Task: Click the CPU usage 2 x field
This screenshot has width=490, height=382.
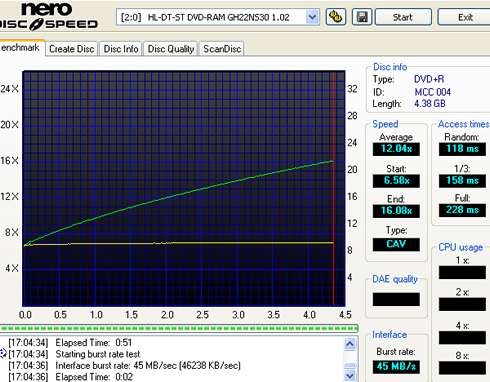Action: (x=462, y=304)
